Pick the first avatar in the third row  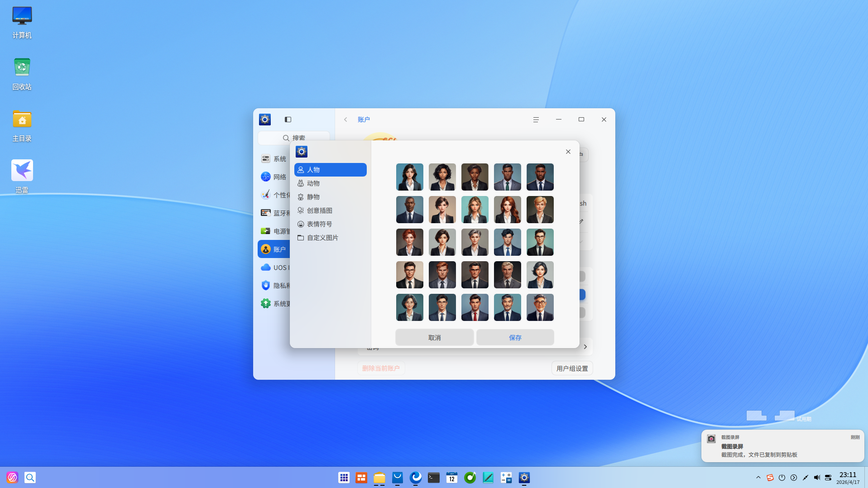tap(410, 242)
